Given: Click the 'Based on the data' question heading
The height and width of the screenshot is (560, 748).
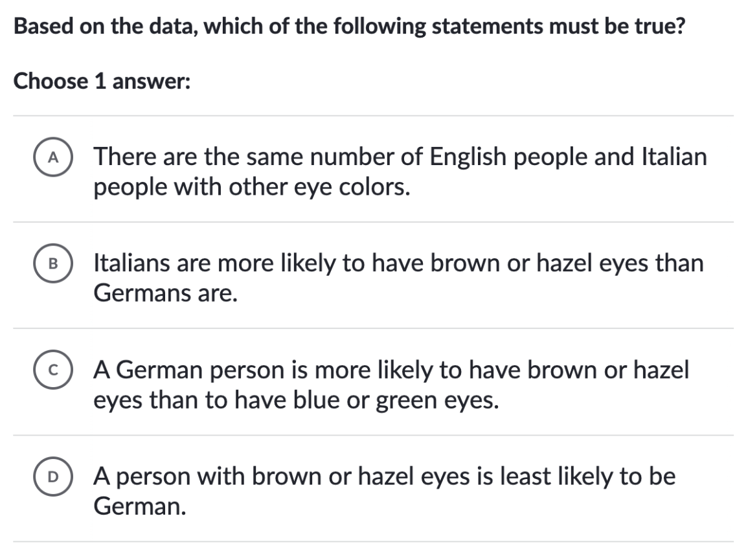Looking at the screenshot, I should tap(349, 27).
